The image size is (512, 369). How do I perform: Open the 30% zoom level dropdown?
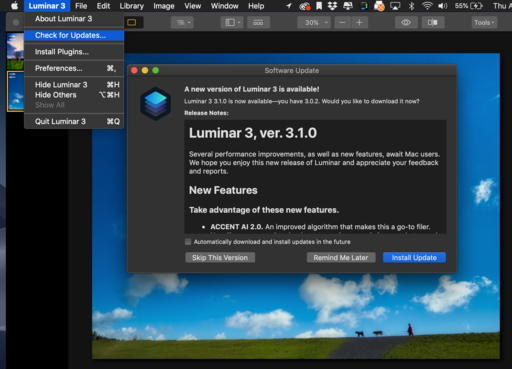pyautogui.click(x=315, y=22)
